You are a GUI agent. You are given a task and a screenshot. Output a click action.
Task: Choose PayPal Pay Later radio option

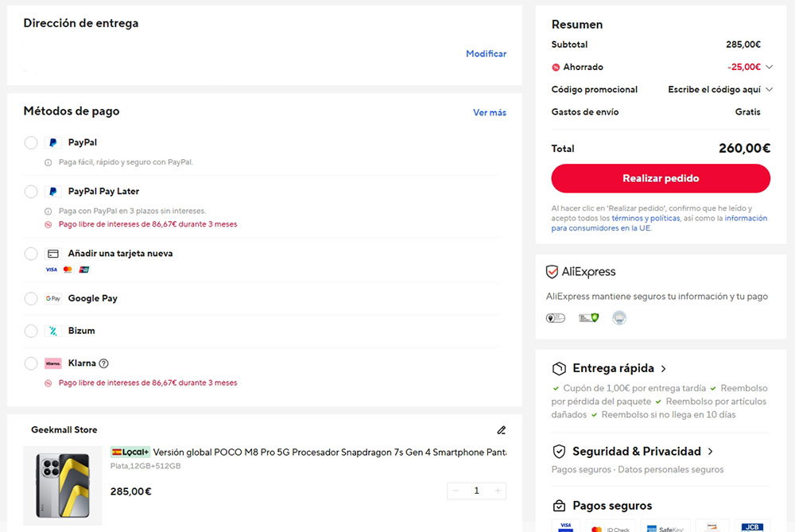tap(31, 191)
